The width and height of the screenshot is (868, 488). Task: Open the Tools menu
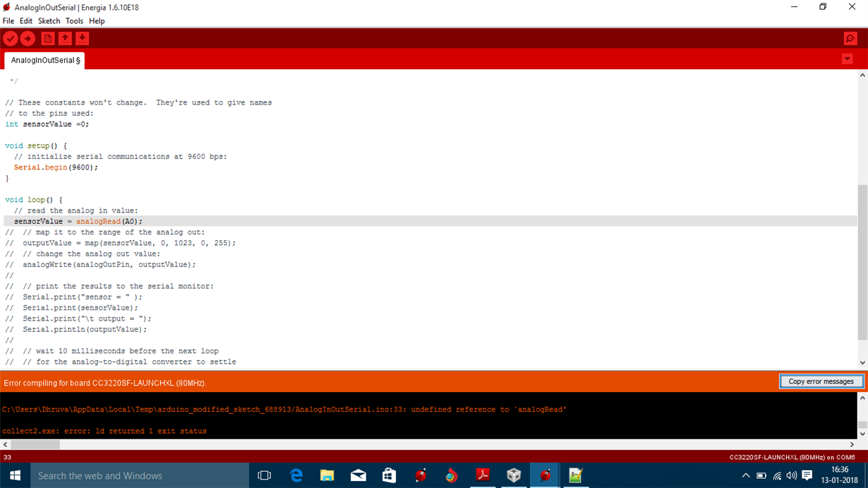(74, 21)
